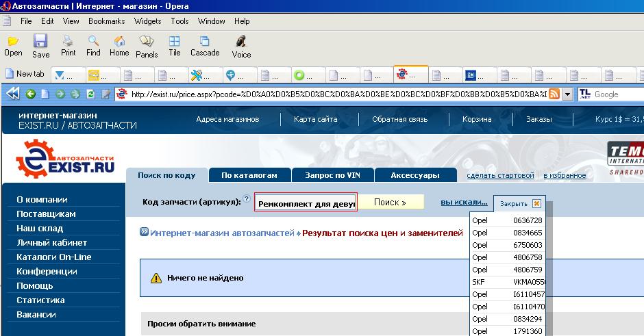Open 'Корзина' cart link

(477, 119)
